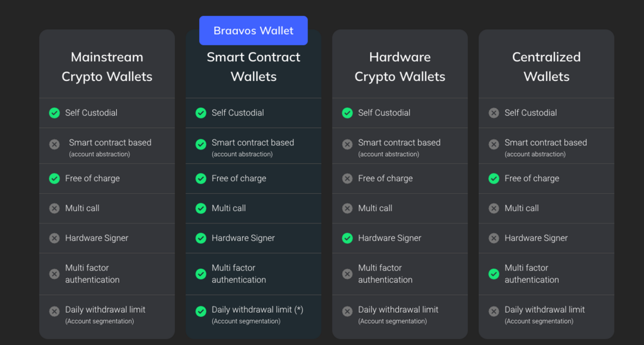Click Multi factor authentication text in Mainstream column
This screenshot has width=644, height=345.
(92, 273)
